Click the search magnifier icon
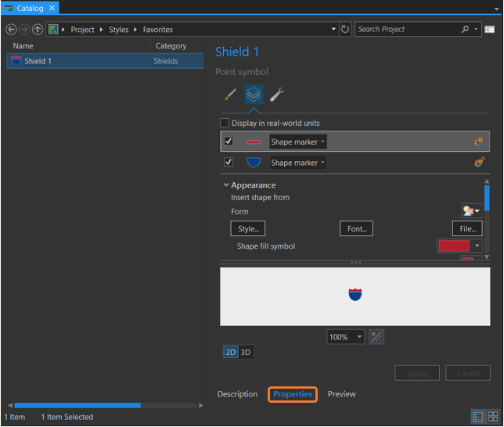The height and width of the screenshot is (427, 504). [x=465, y=29]
